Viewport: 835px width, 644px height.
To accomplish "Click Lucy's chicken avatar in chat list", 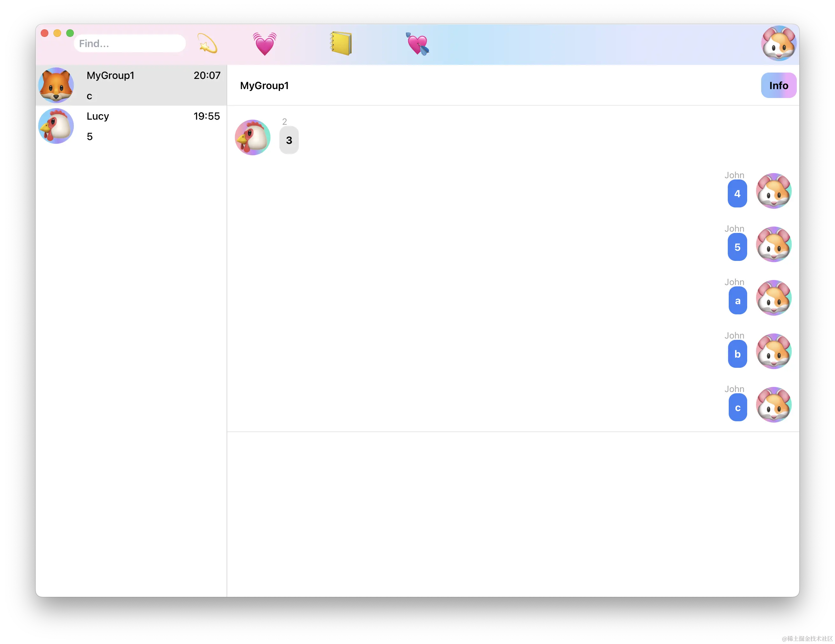I will [56, 126].
